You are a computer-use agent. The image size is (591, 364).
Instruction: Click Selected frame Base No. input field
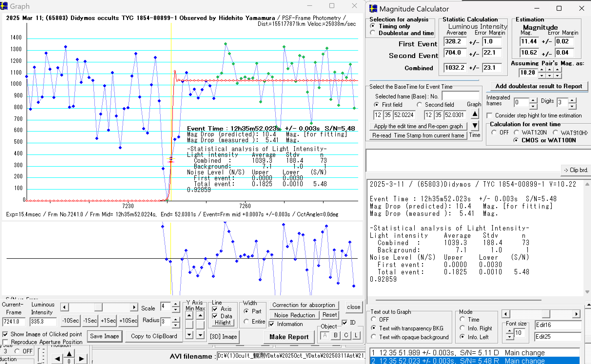click(460, 96)
